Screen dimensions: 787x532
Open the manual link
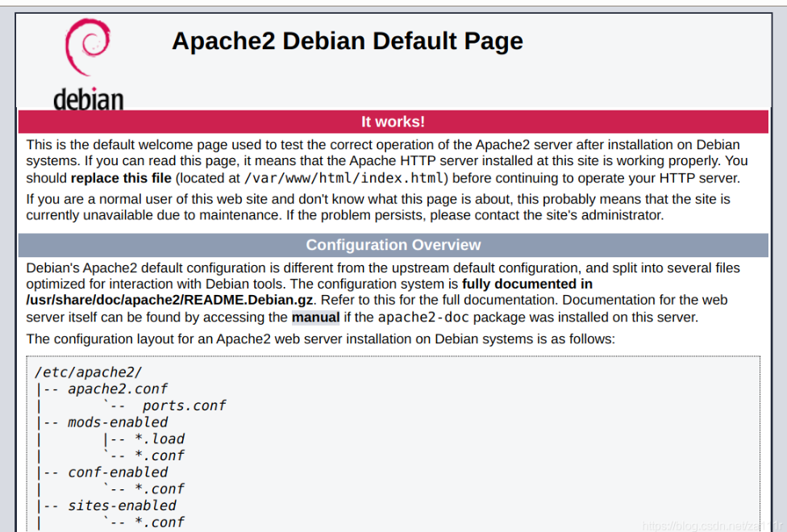[x=316, y=318]
